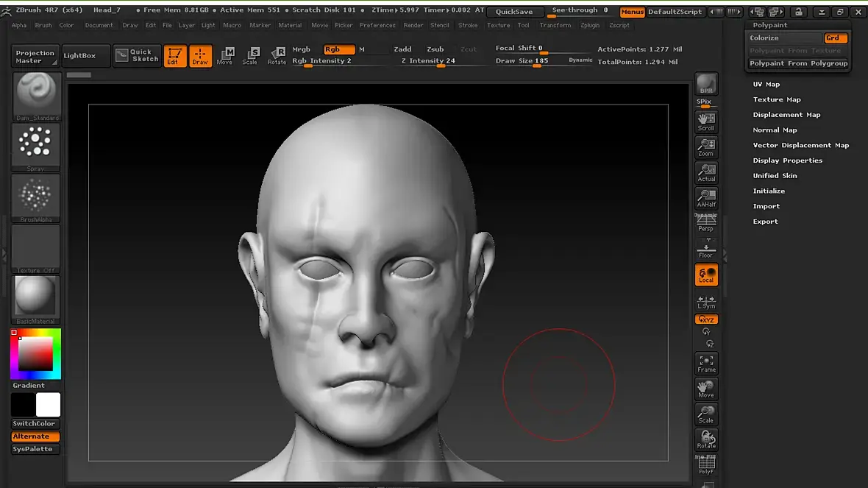Image resolution: width=868 pixels, height=488 pixels.
Task: Click the Frame mesh icon
Action: [x=706, y=363]
